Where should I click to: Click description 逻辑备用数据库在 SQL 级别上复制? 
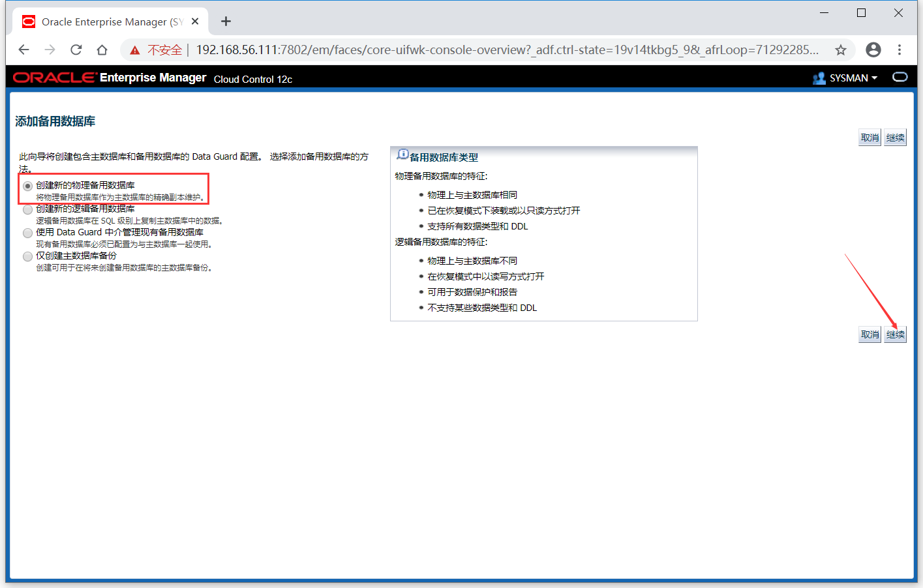pyautogui.click(x=130, y=220)
